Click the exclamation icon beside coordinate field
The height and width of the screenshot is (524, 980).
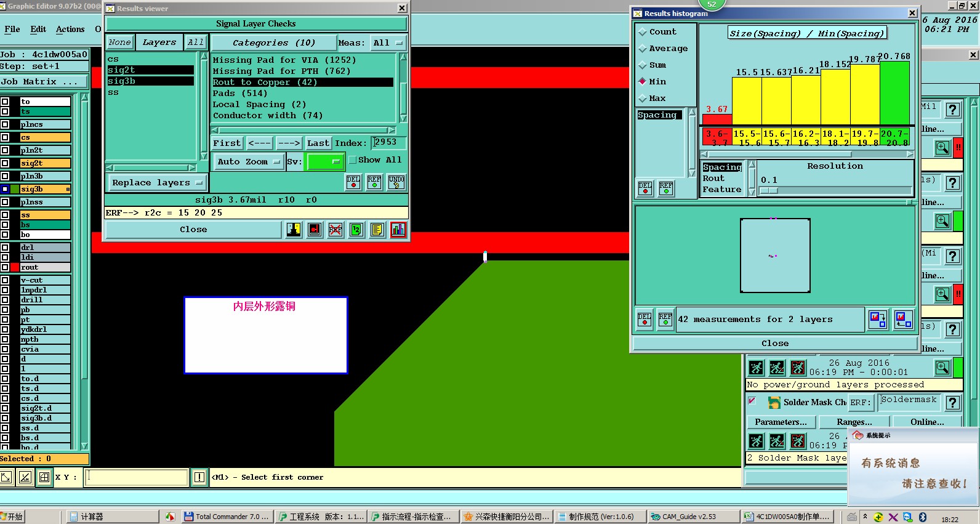coord(199,477)
